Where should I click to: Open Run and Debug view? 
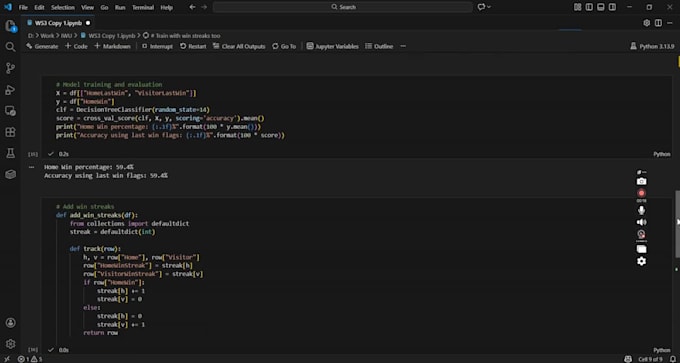click(x=10, y=90)
